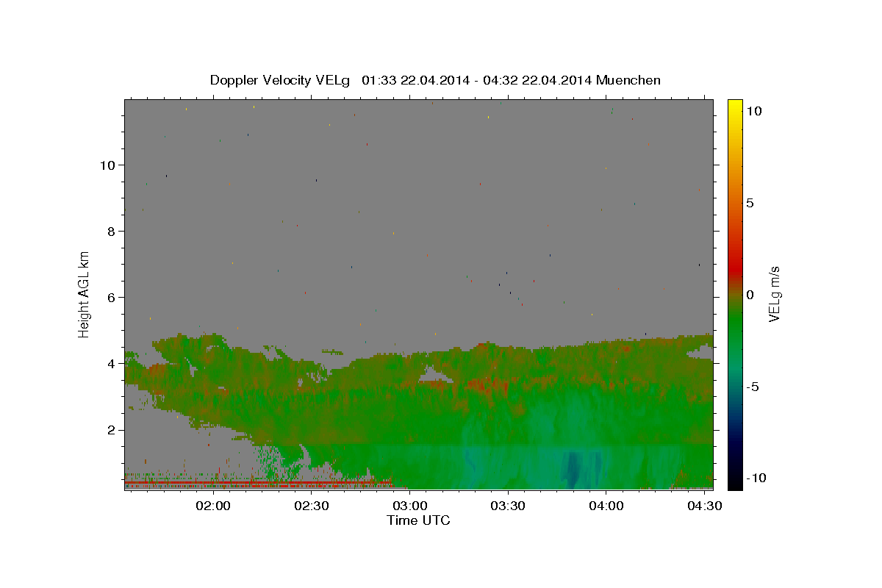This screenshot has width=882, height=588.
Task: Click the 'Muenchen' location in the title
Action: tap(628, 80)
